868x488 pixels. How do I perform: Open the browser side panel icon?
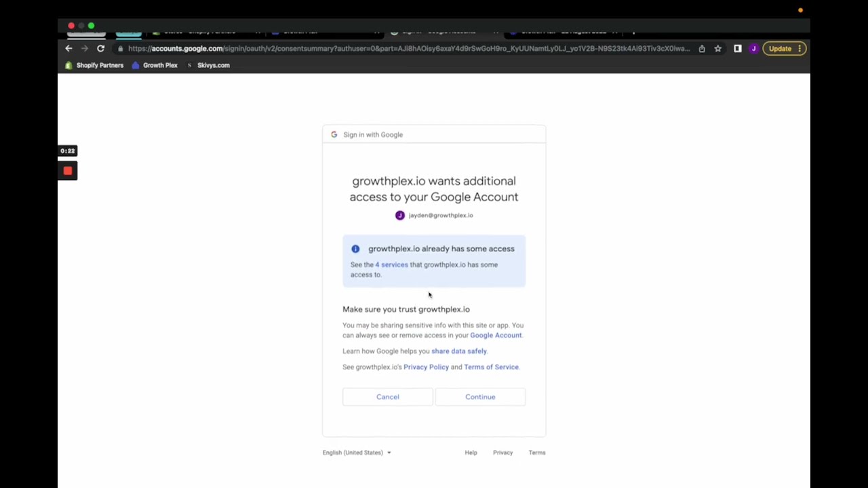pyautogui.click(x=738, y=49)
